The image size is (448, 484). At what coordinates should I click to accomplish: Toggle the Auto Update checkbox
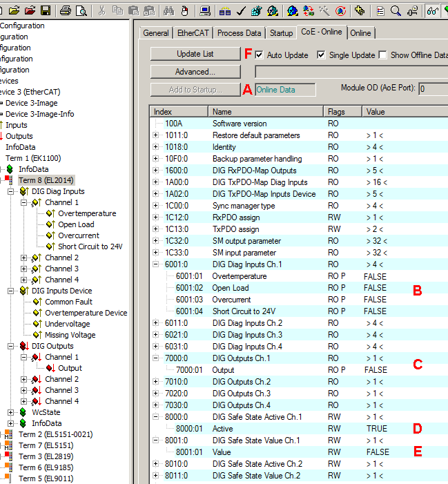[x=259, y=55]
